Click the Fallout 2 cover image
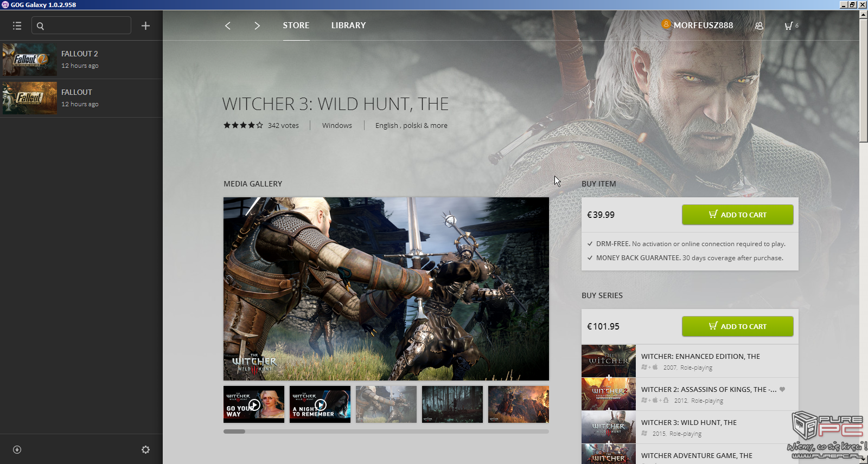This screenshot has width=868, height=464. [30, 60]
